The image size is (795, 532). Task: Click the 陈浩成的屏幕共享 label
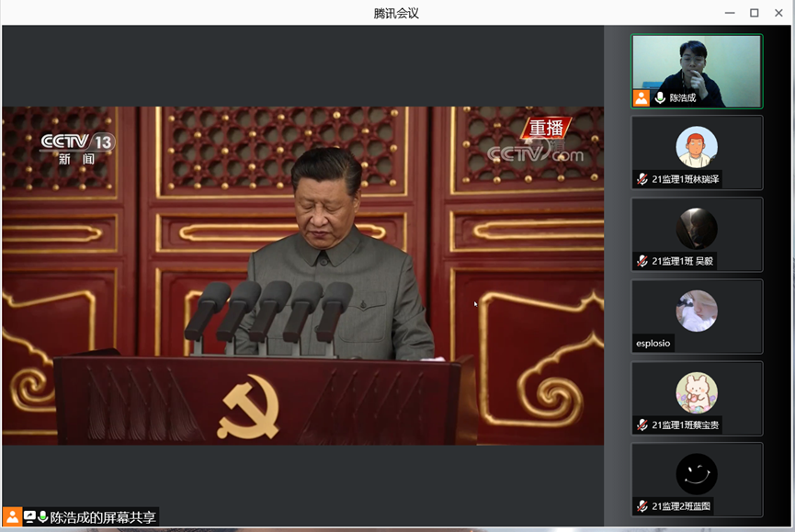102,517
